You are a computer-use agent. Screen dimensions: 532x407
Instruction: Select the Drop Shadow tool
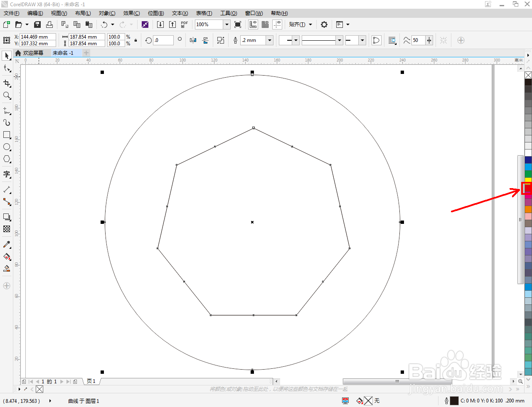tap(7, 217)
